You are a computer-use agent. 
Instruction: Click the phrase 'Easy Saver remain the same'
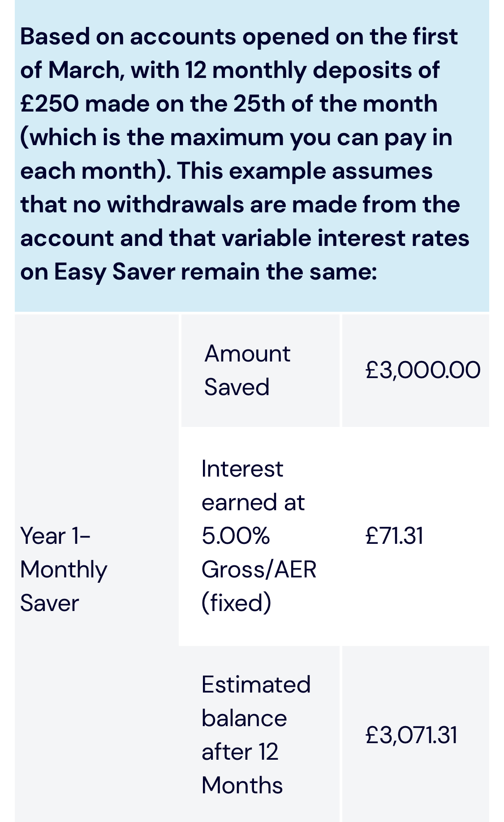coord(215,272)
